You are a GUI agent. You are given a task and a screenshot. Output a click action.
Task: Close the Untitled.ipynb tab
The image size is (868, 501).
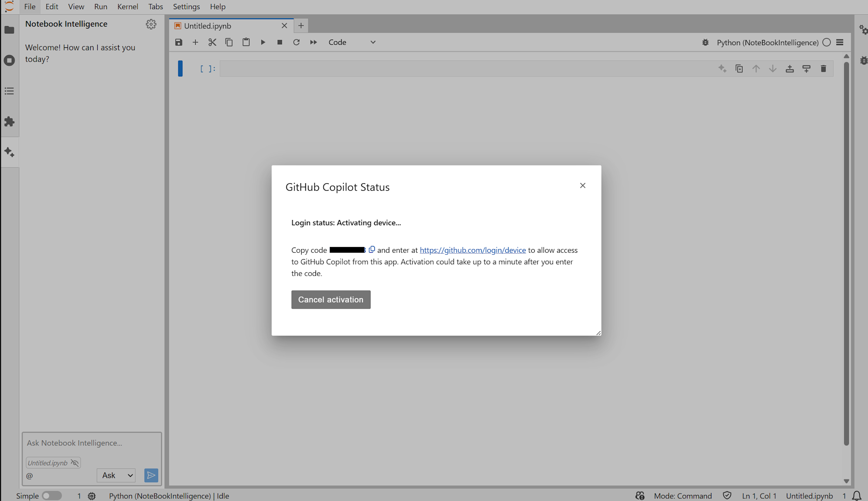(x=284, y=26)
